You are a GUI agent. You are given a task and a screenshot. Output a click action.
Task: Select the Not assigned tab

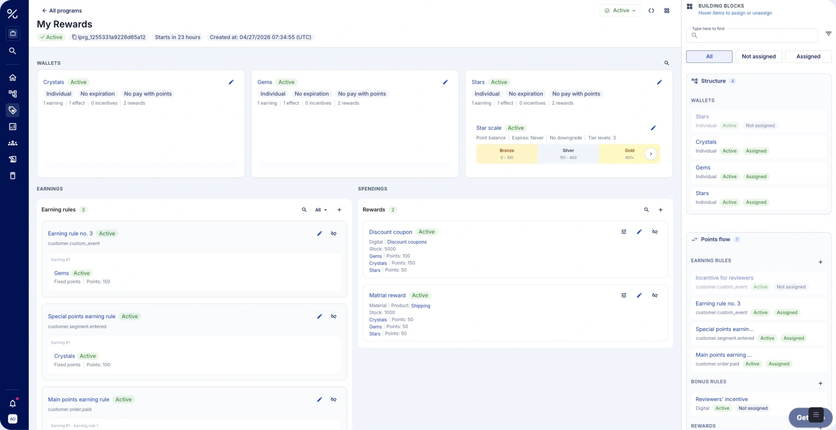pos(759,56)
